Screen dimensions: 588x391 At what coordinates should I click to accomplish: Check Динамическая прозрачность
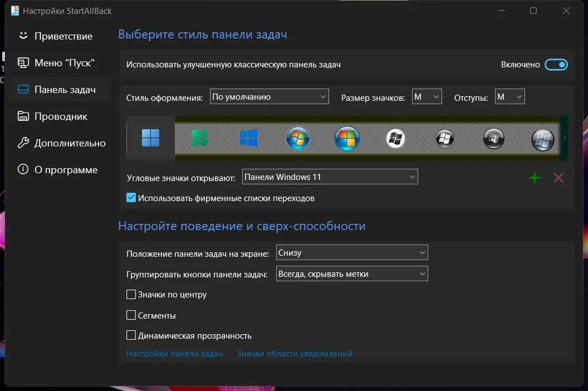pos(131,335)
